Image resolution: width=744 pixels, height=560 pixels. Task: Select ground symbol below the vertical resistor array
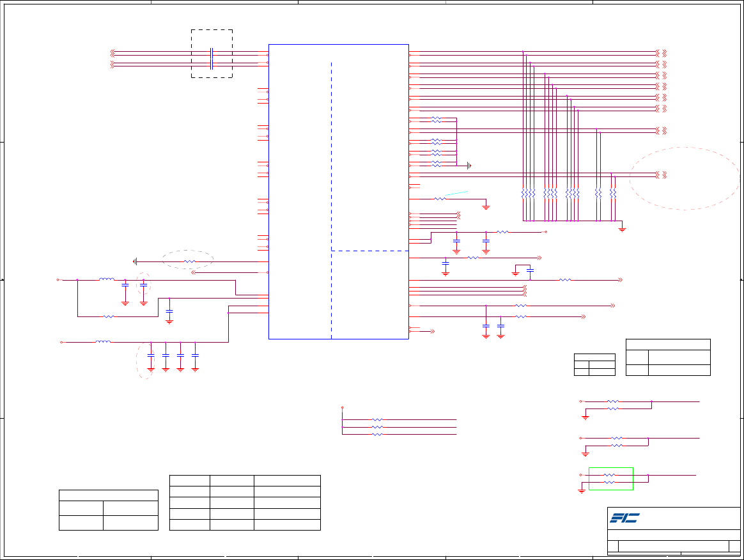click(622, 229)
